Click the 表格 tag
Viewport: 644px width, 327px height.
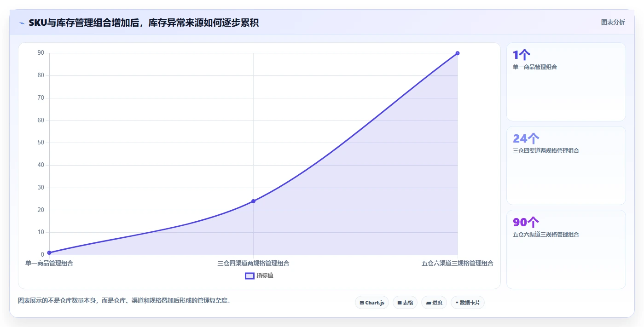point(405,303)
